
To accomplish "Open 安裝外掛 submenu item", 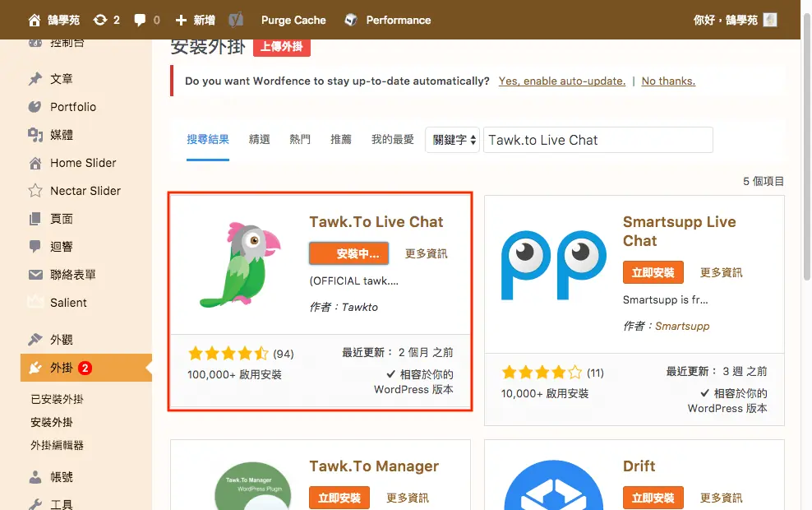I will (51, 422).
